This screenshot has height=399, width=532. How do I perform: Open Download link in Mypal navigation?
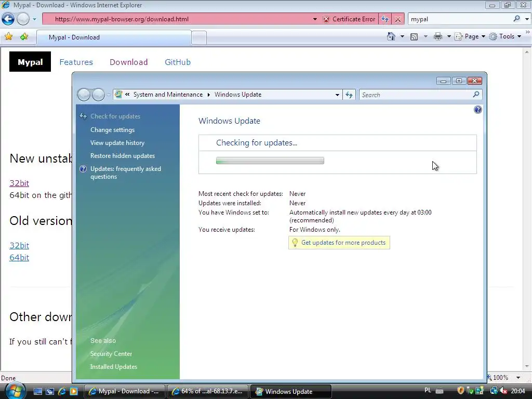pyautogui.click(x=129, y=62)
